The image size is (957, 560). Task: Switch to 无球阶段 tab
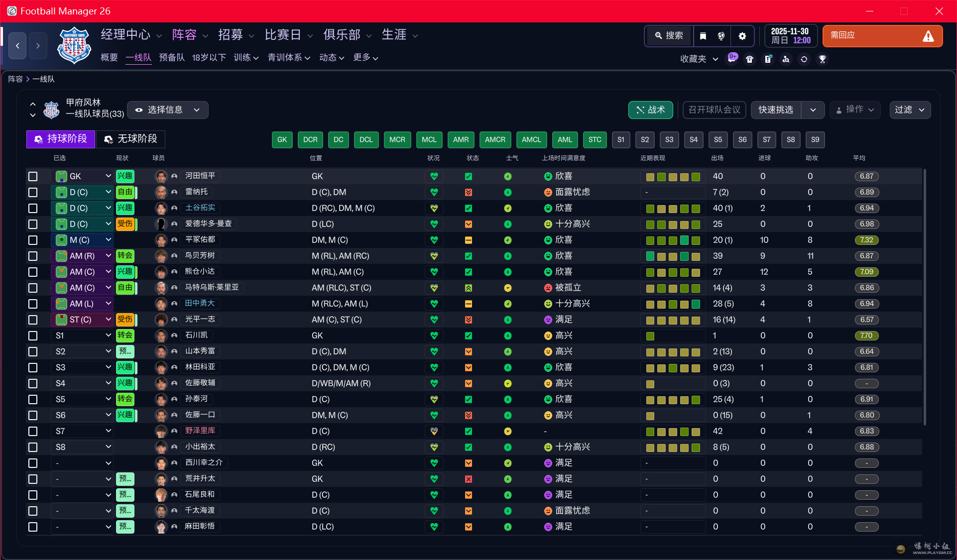click(x=130, y=139)
